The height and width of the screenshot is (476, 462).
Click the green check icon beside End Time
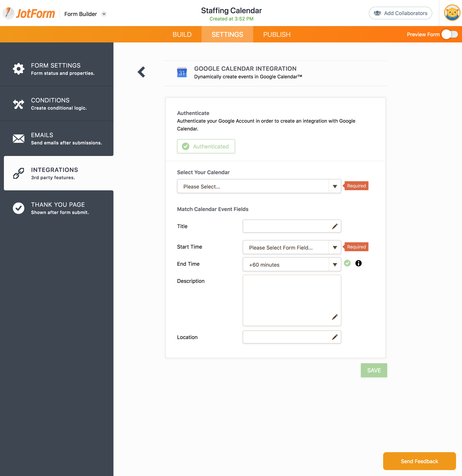pyautogui.click(x=347, y=263)
